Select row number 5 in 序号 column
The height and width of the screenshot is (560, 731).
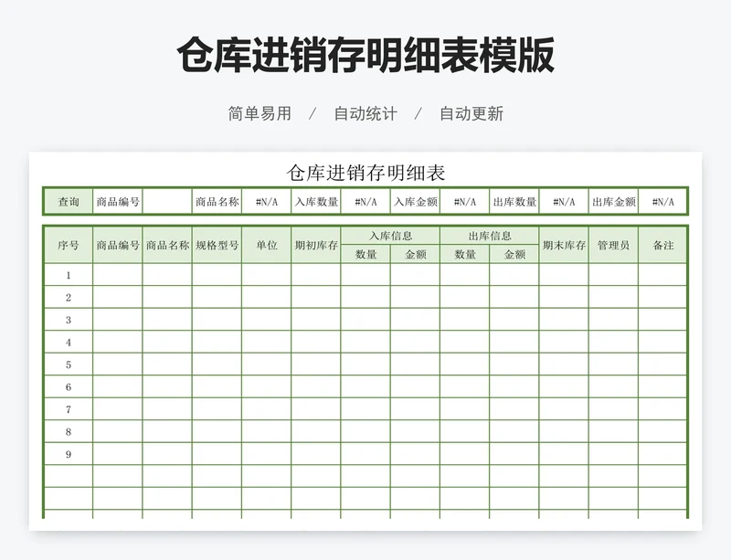[68, 365]
